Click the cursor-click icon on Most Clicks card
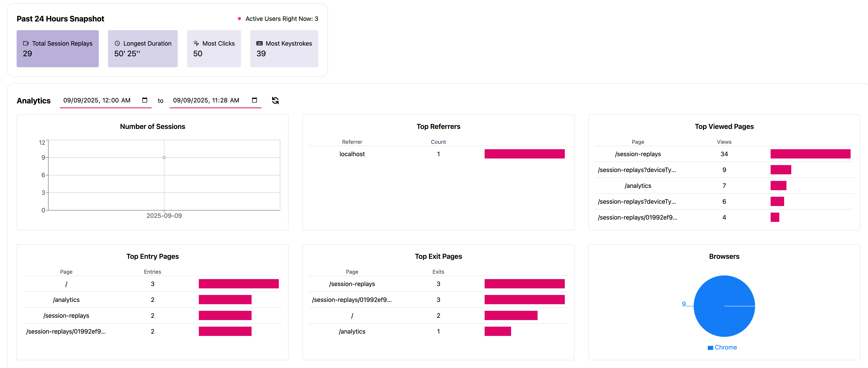868x368 pixels. pos(195,43)
